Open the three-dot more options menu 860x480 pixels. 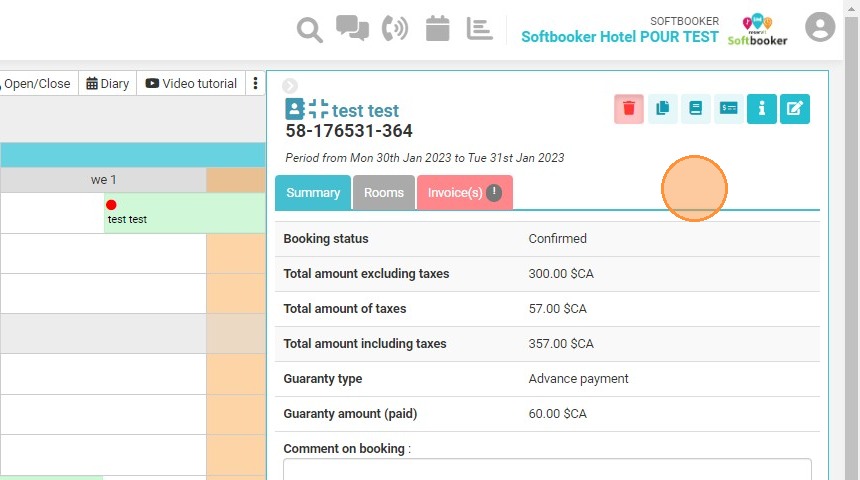[255, 83]
